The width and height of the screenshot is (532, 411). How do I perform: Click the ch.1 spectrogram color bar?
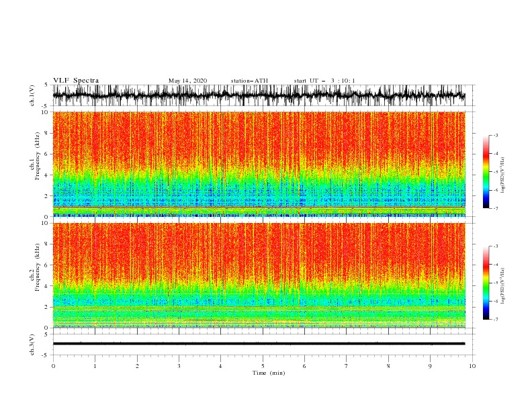tap(486, 172)
